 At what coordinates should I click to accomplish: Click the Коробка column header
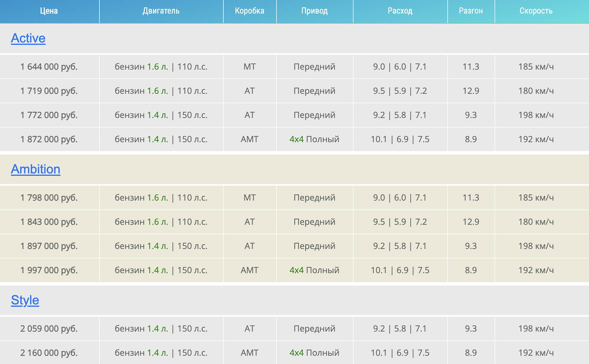pyautogui.click(x=250, y=11)
